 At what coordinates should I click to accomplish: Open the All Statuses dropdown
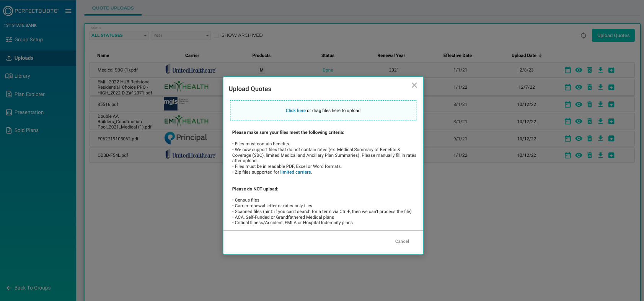(119, 36)
